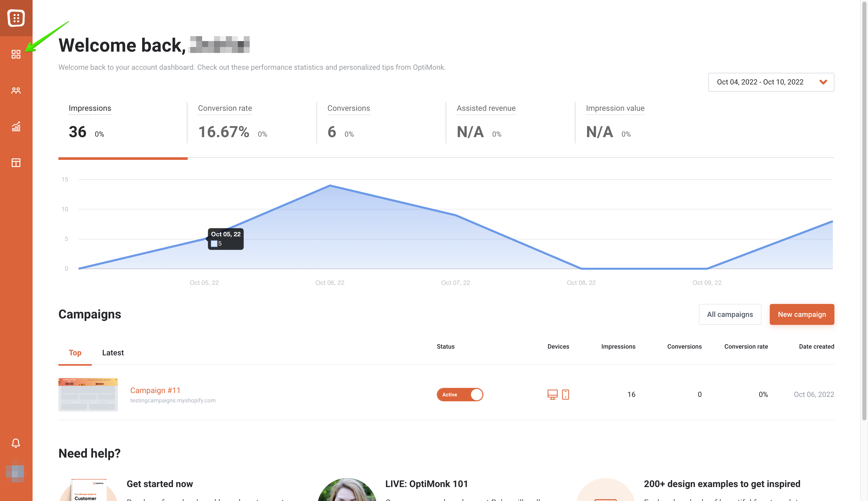Click the desktop device icon for Campaign #11

[x=552, y=394]
